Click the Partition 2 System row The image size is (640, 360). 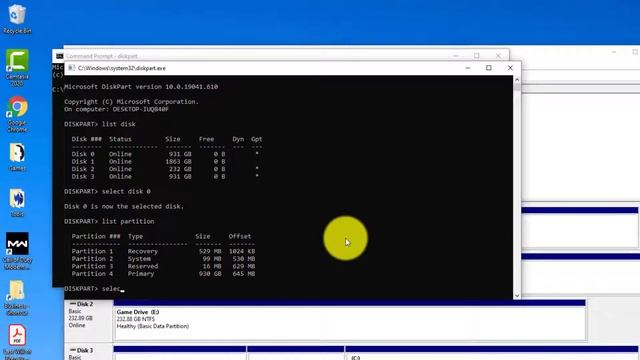163,258
